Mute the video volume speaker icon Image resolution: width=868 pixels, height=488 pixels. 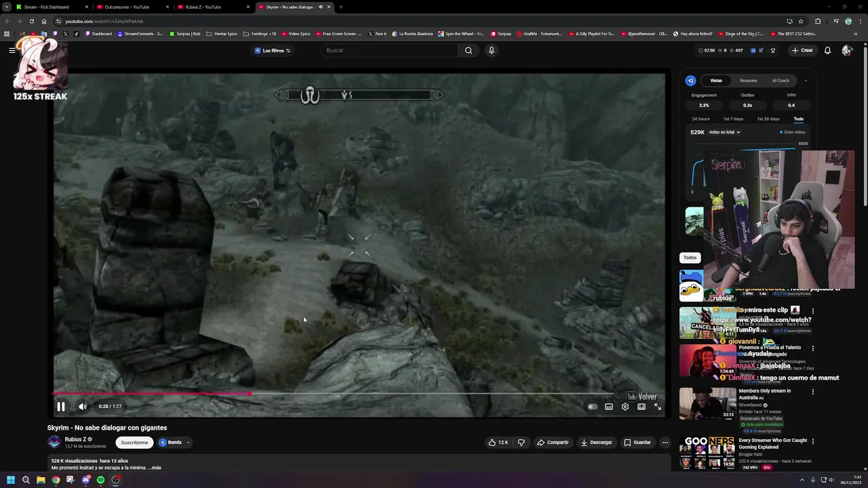83,407
